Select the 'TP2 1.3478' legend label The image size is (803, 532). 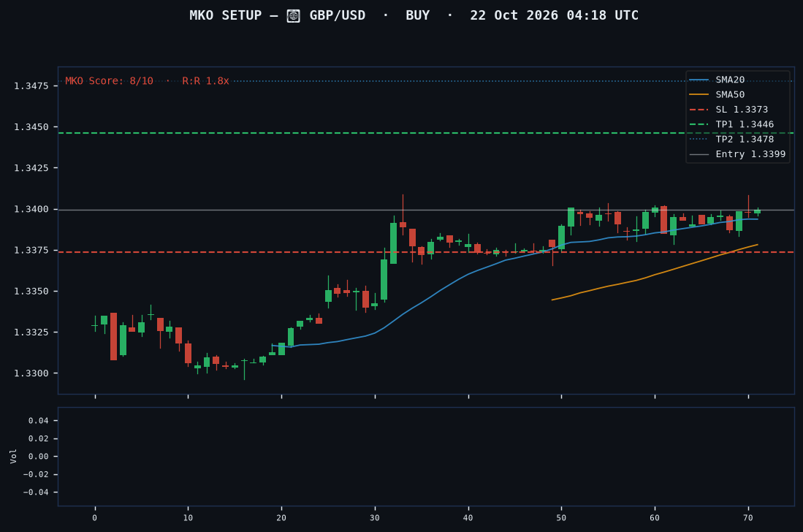pos(745,140)
